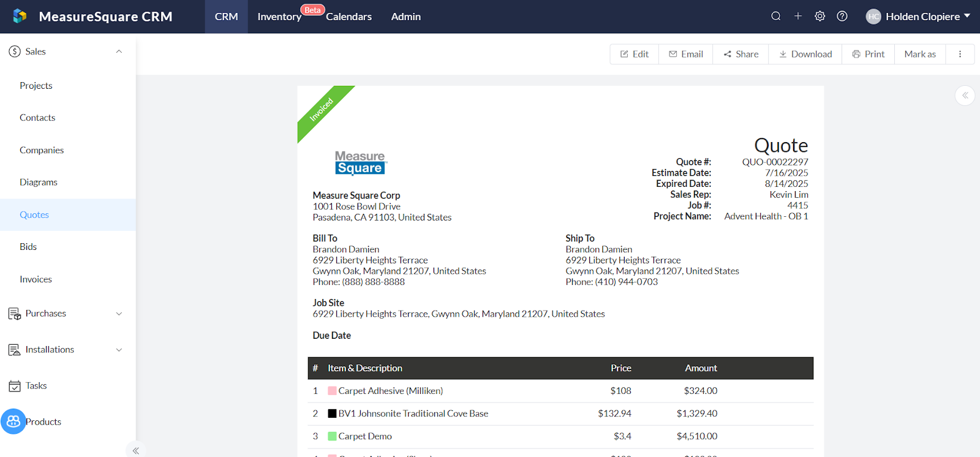
Task: Expand the right side panel chevron
Action: pyautogui.click(x=965, y=96)
